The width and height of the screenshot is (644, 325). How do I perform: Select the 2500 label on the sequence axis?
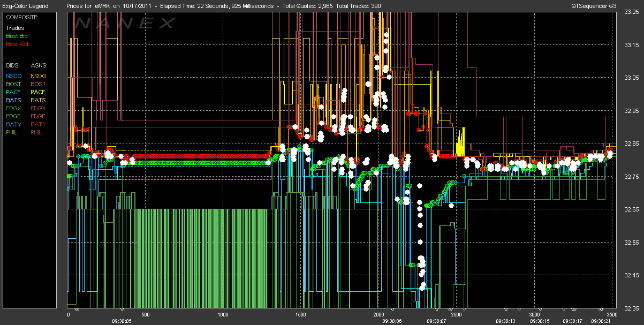click(456, 314)
